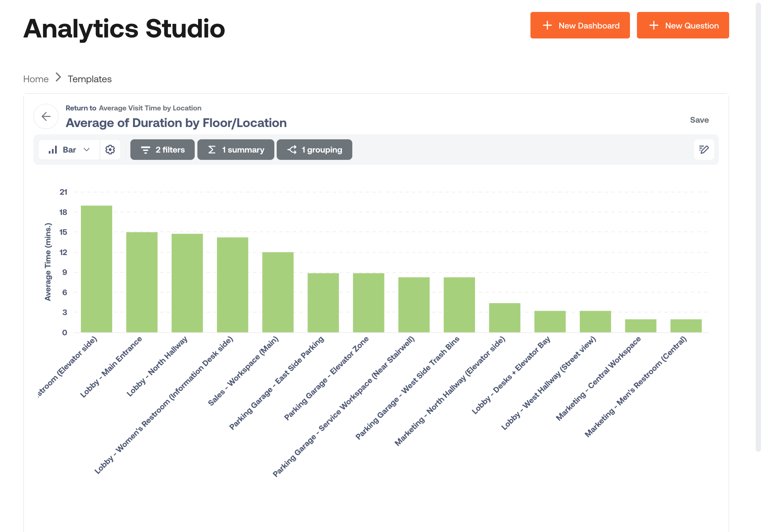Click the Analytics Studio heading
Viewport: 763px width, 532px height.
124,29
